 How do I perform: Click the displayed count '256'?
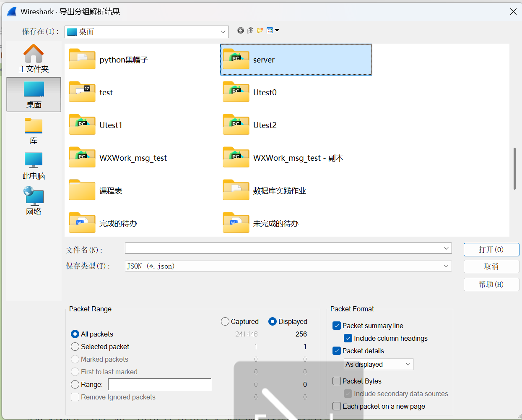301,334
